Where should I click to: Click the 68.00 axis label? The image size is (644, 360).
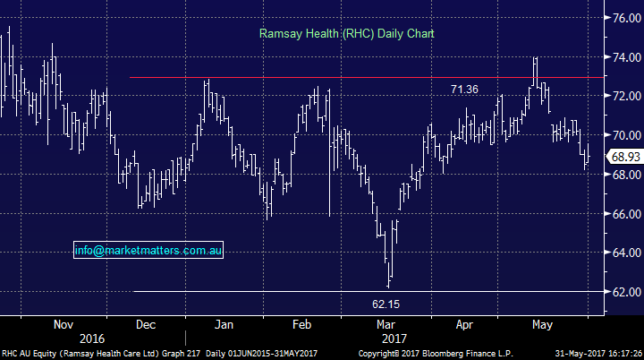(626, 175)
